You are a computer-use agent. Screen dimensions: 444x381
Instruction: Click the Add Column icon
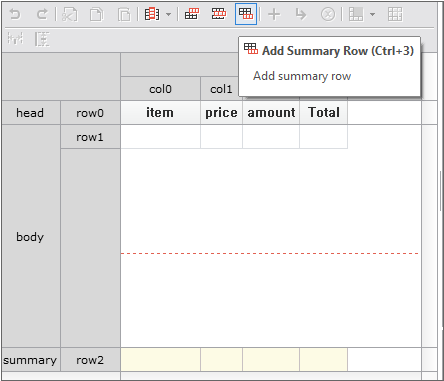(x=152, y=14)
